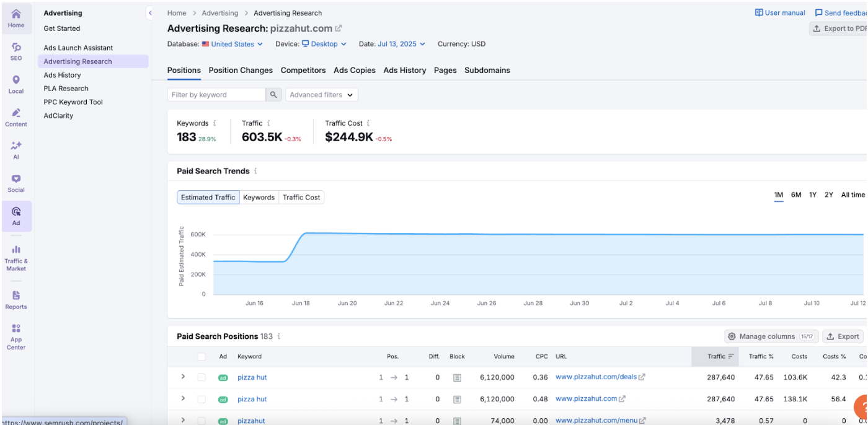Image resolution: width=868 pixels, height=425 pixels.
Task: Open the Social section icon
Action: click(16, 183)
